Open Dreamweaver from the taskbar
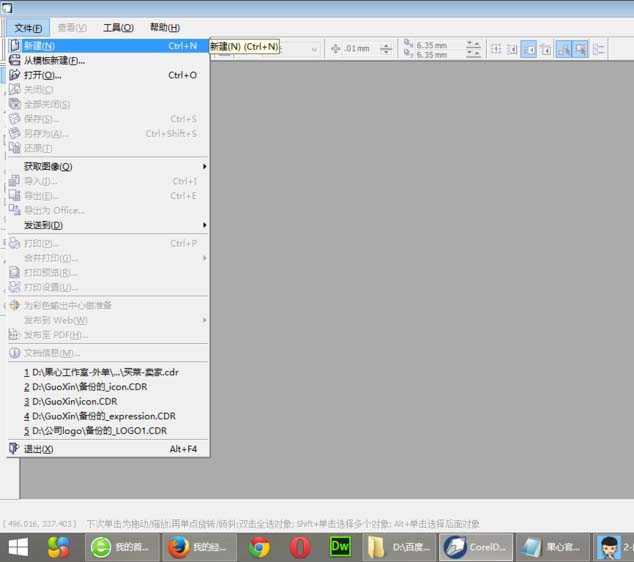Screen dimensions: 634x562 point(340,546)
